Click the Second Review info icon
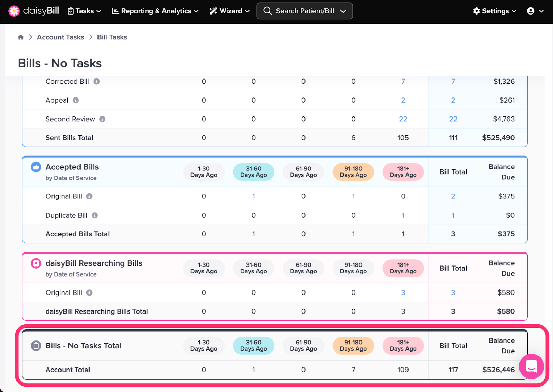553x392 pixels. pos(102,119)
